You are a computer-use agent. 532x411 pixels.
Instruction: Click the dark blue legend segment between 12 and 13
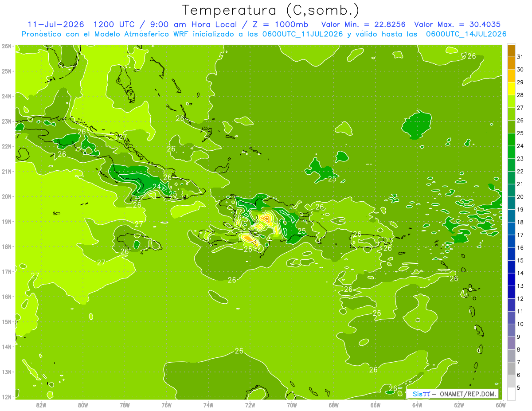[511, 292]
